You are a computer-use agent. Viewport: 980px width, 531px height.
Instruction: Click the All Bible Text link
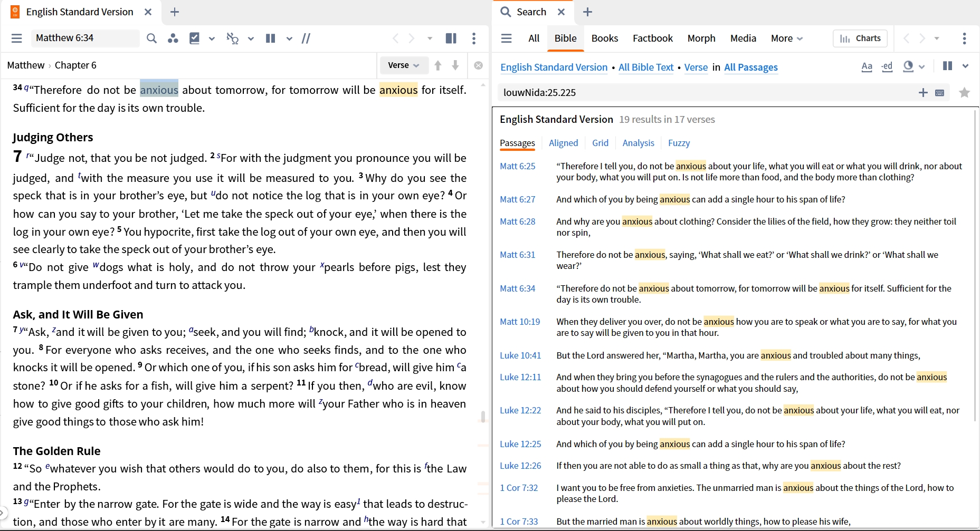(646, 67)
